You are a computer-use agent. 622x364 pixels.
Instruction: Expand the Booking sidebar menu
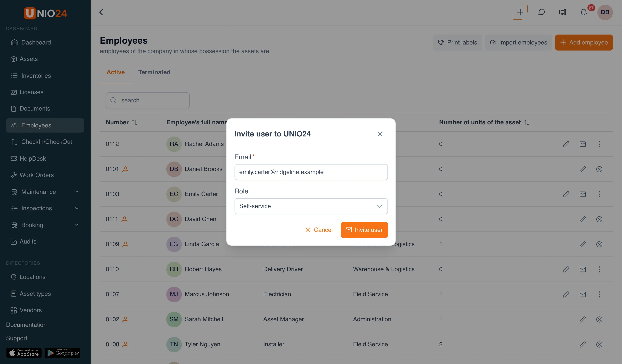tap(45, 225)
